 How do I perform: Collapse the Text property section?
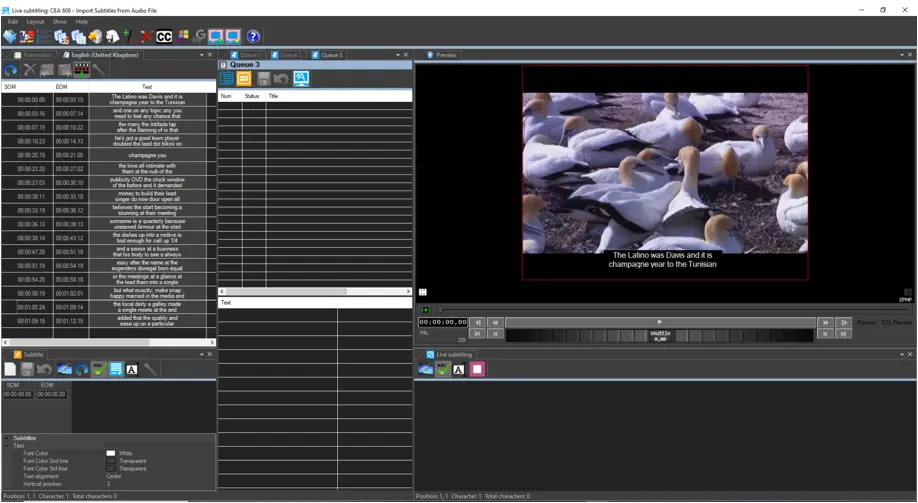click(7, 446)
